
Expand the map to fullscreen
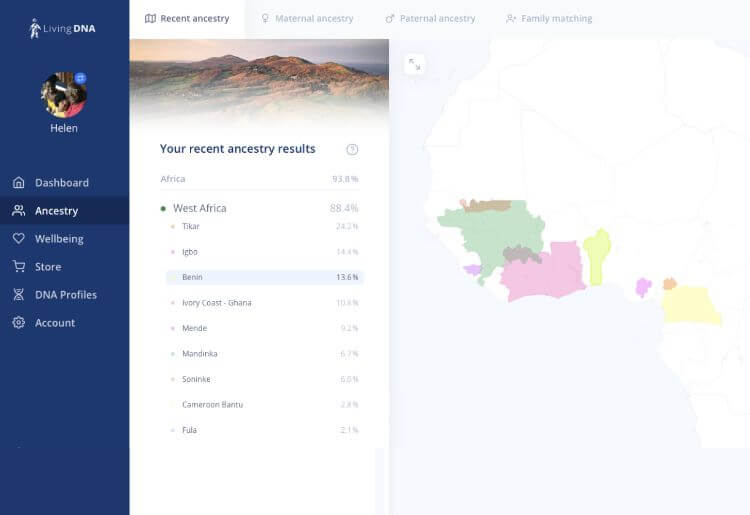point(414,64)
